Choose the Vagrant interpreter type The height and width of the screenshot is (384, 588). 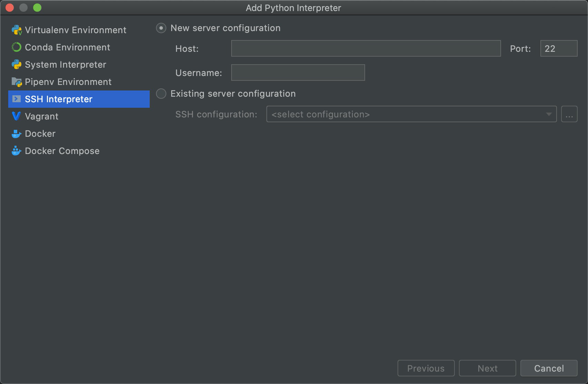click(79, 116)
